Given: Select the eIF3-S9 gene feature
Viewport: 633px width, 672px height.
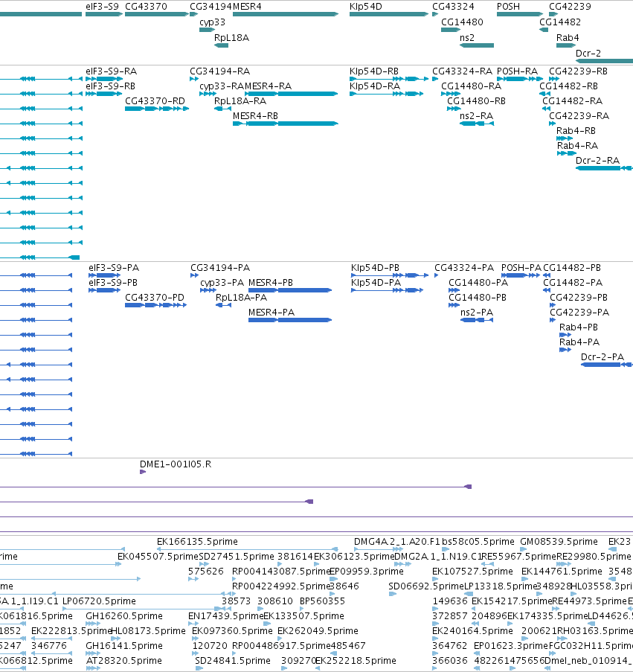Looking at the screenshot, I should (104, 14).
